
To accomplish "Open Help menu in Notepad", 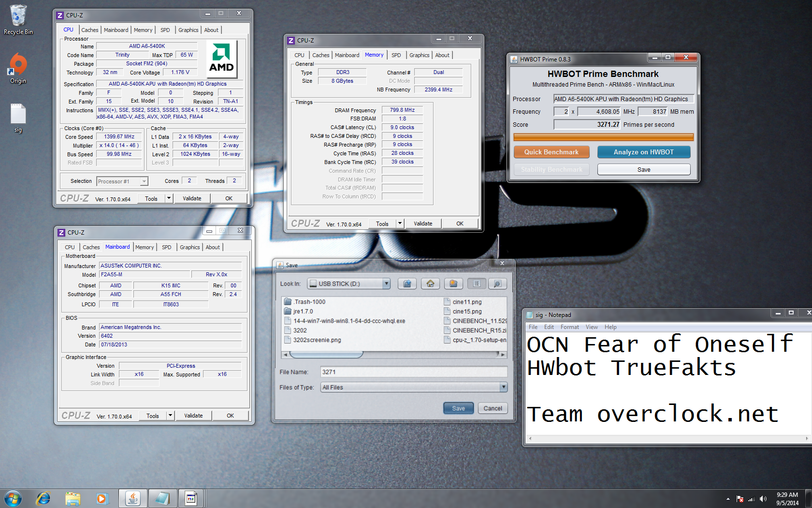I will click(x=610, y=327).
